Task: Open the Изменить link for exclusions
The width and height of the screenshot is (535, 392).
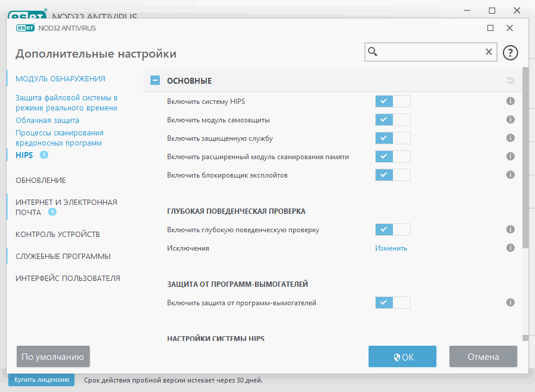Action: click(391, 248)
